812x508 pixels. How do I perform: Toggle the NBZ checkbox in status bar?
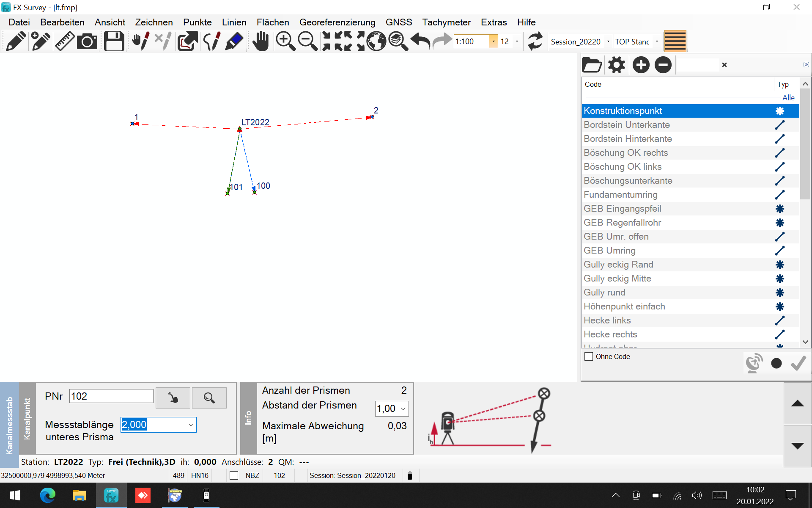234,475
